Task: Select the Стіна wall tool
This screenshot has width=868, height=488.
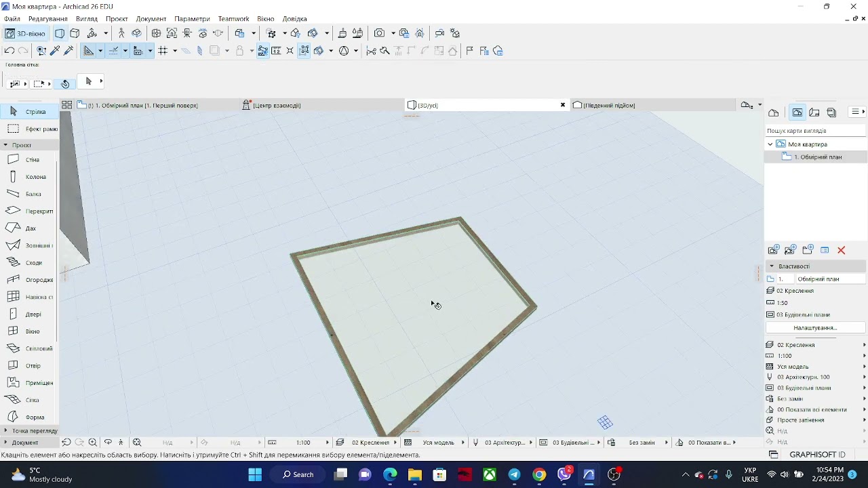Action: (x=30, y=160)
